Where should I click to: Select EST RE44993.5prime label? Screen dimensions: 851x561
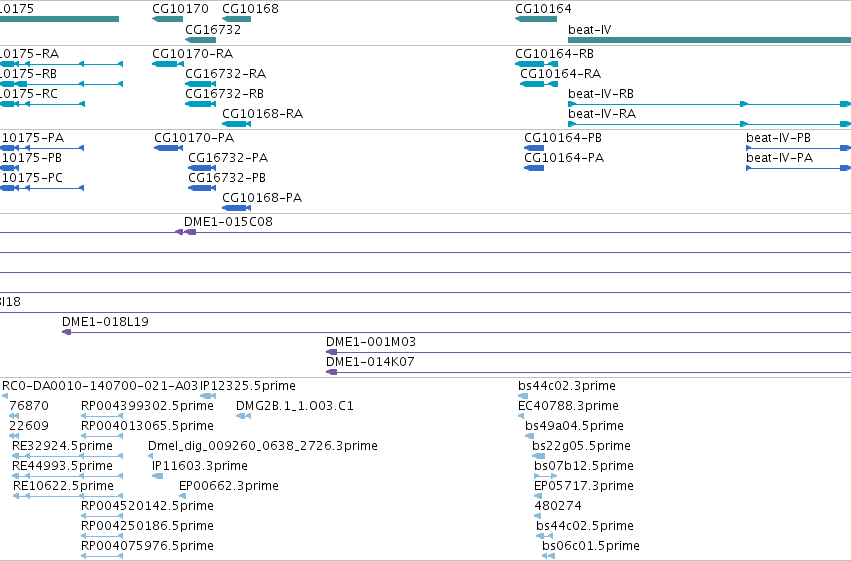[62, 466]
